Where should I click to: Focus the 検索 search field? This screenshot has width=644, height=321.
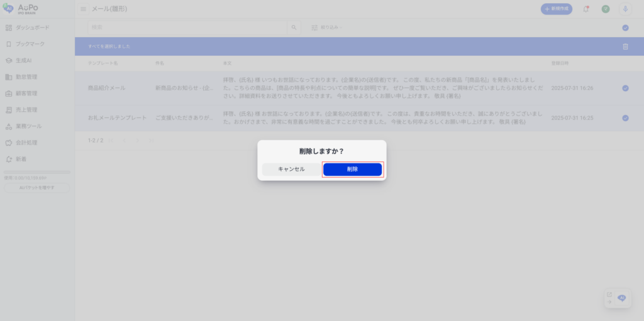(x=187, y=28)
